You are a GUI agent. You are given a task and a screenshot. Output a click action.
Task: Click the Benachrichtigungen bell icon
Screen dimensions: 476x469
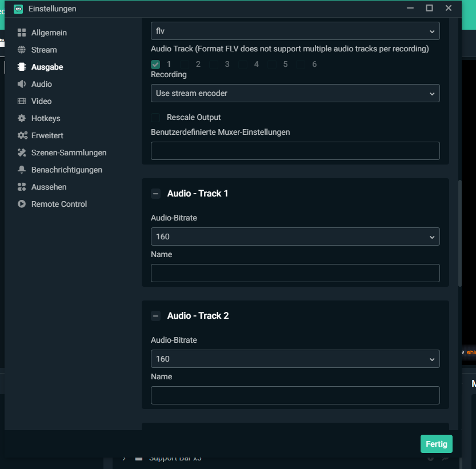pyautogui.click(x=22, y=170)
